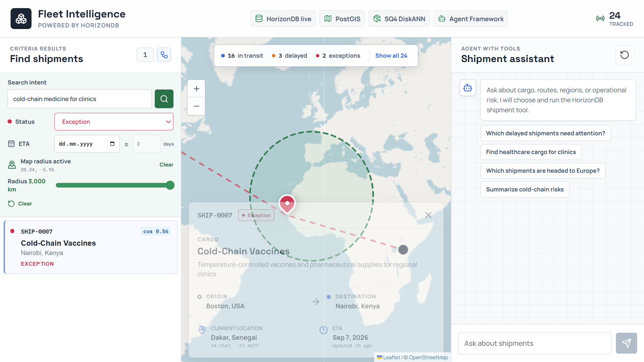
Task: Clear the active map radius
Action: (x=166, y=165)
